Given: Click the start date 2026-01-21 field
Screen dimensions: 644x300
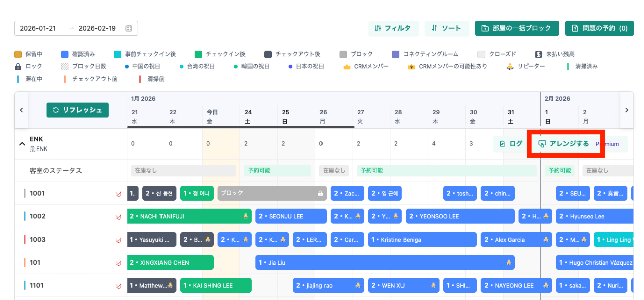Looking at the screenshot, I should [x=38, y=29].
